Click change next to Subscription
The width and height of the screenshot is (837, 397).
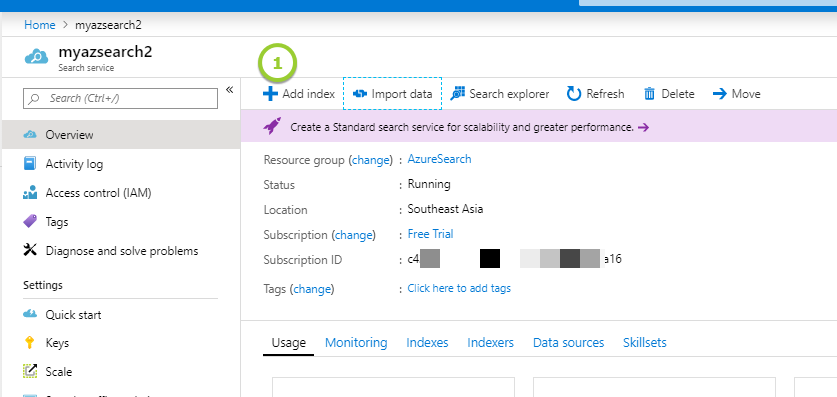[352, 235]
